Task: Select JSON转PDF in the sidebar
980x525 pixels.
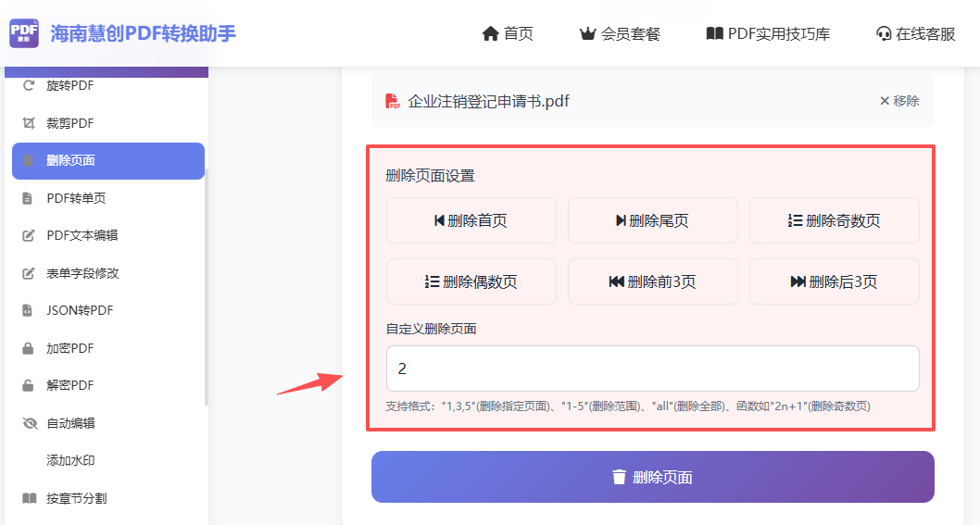Action: pos(108,310)
